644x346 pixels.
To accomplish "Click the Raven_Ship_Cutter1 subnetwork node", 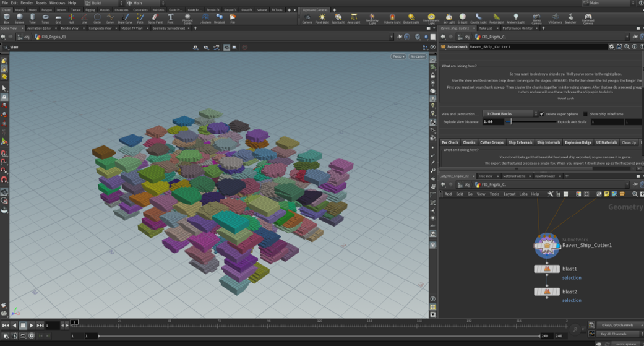I will 547,245.
